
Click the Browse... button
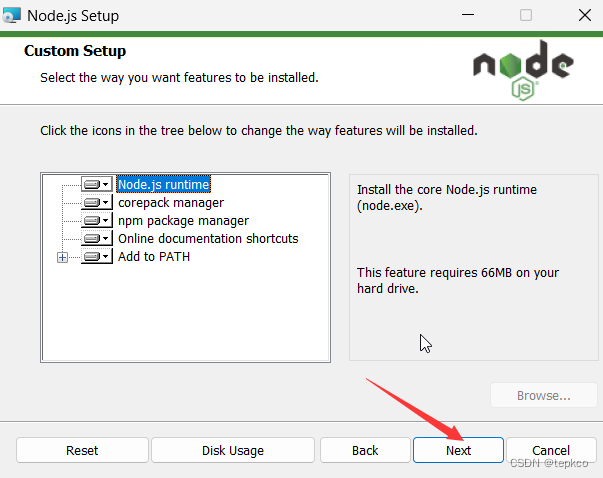click(x=543, y=396)
